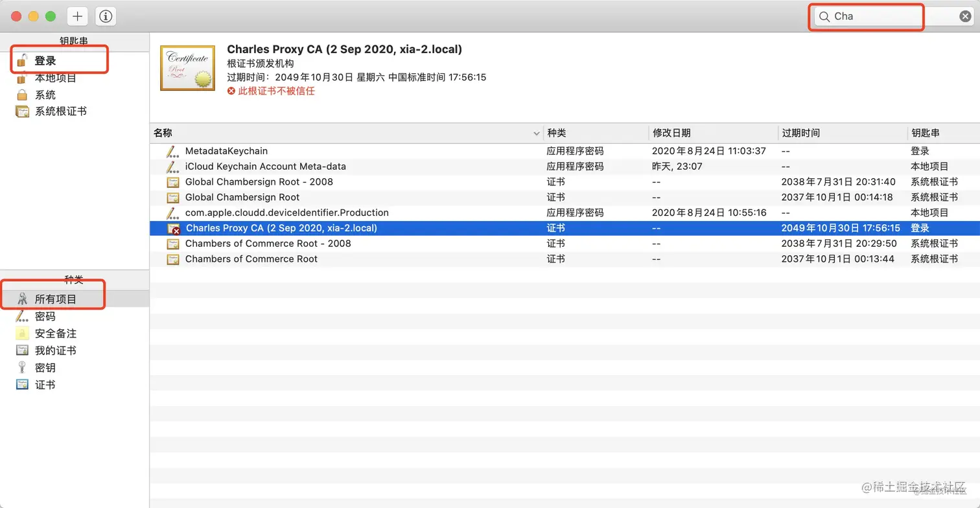Screen dimensions: 980x508
Task: Click the yellow minimize window button
Action: 33,16
